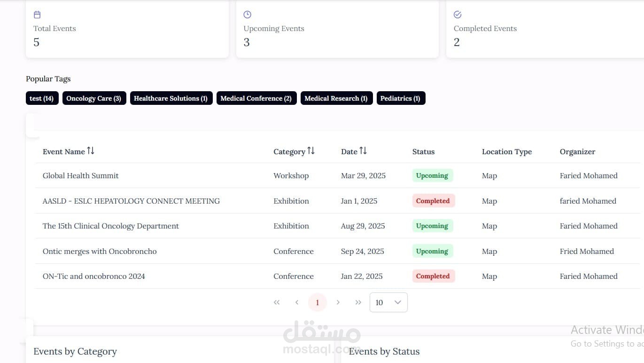644x363 pixels.
Task: Click the Events by Category heading
Action: point(75,352)
